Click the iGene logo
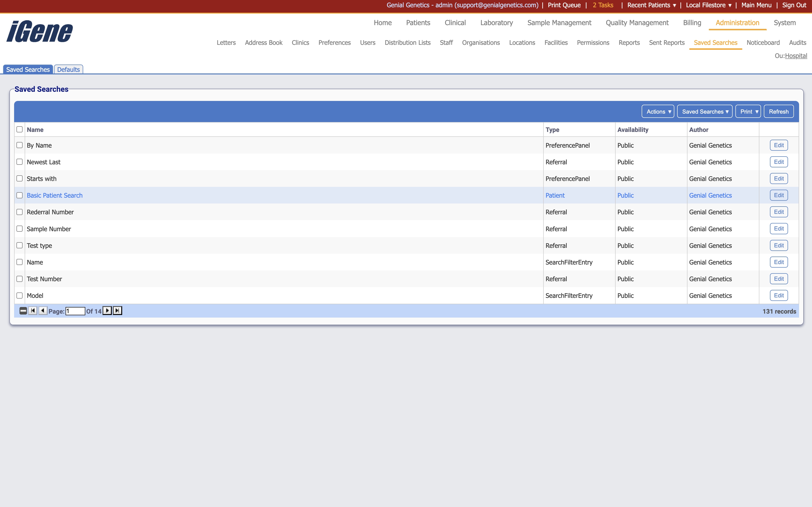The width and height of the screenshot is (812, 507). click(x=39, y=31)
